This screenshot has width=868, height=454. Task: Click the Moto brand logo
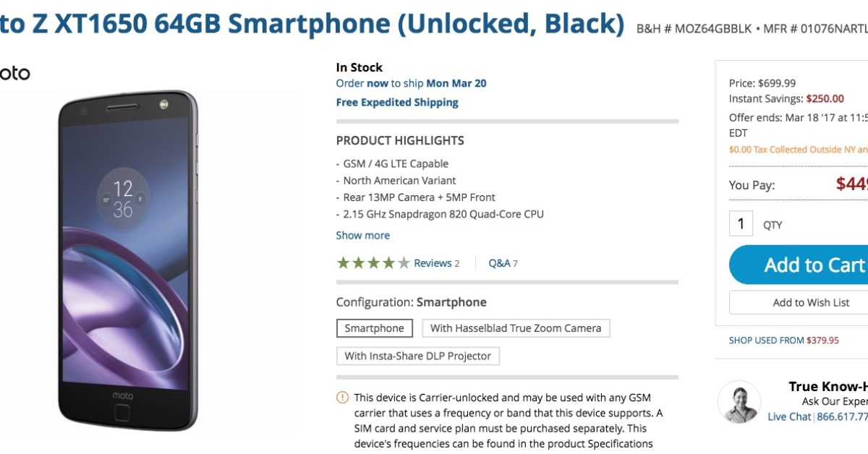tap(14, 74)
